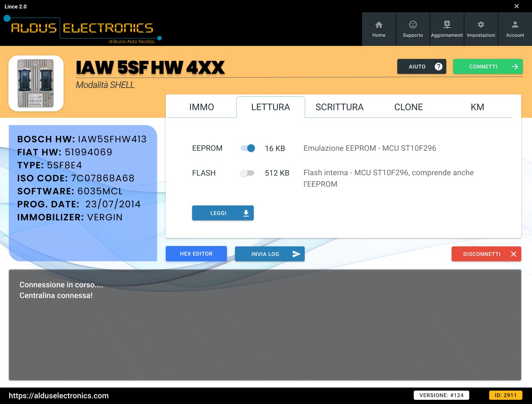Viewport: 532px width, 404px height.
Task: Go to Home in the top navigation
Action: 379,29
